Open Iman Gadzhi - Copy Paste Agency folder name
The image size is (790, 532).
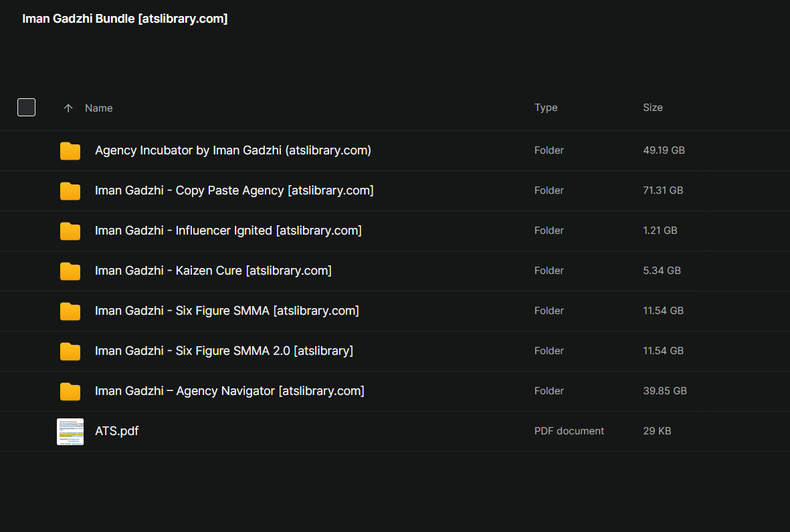[234, 190]
